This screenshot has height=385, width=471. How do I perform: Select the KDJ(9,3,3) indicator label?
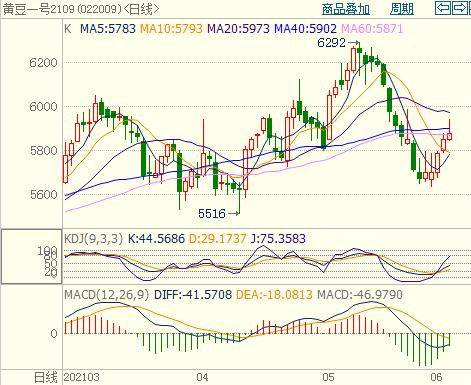coord(93,239)
